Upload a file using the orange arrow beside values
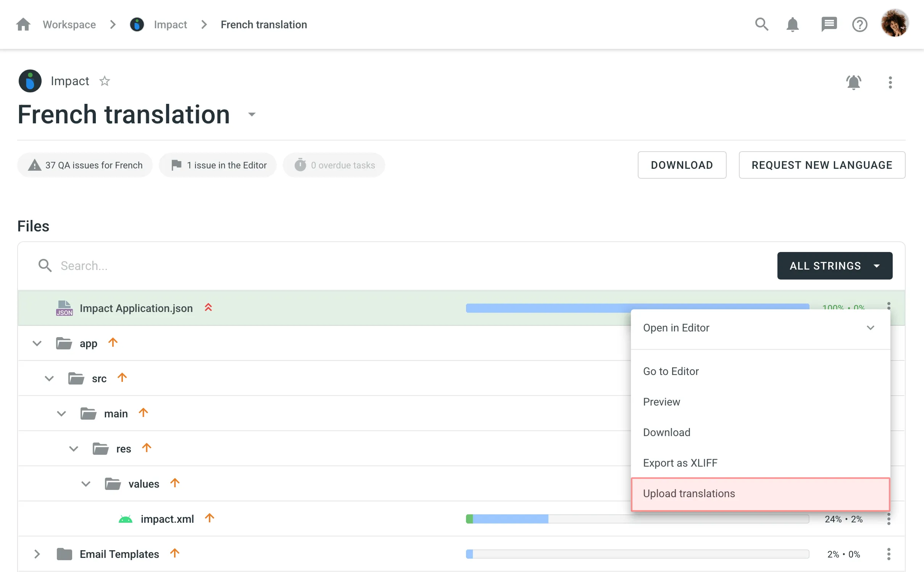924x572 pixels. pyautogui.click(x=175, y=483)
